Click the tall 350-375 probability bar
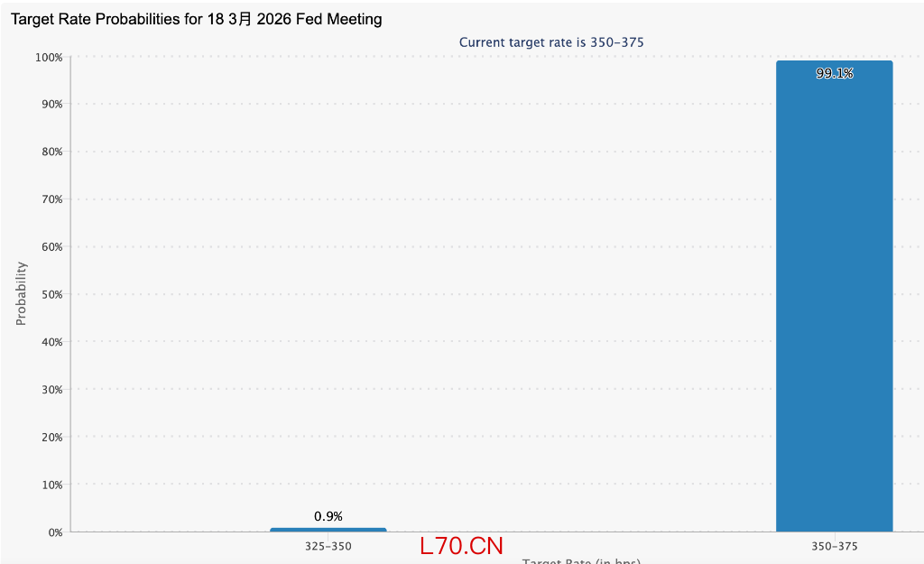Viewport: 924px width, 564px height. click(x=834, y=298)
